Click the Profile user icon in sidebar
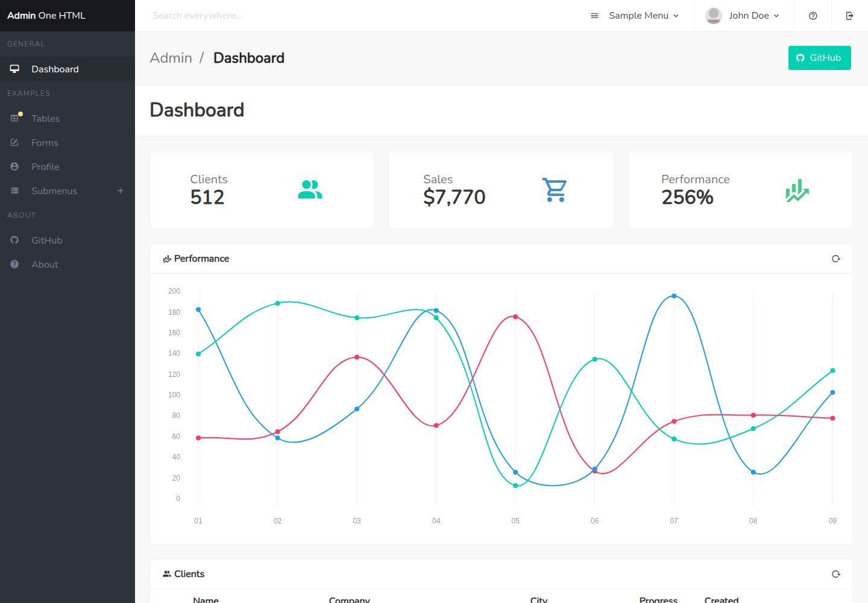 [x=14, y=166]
